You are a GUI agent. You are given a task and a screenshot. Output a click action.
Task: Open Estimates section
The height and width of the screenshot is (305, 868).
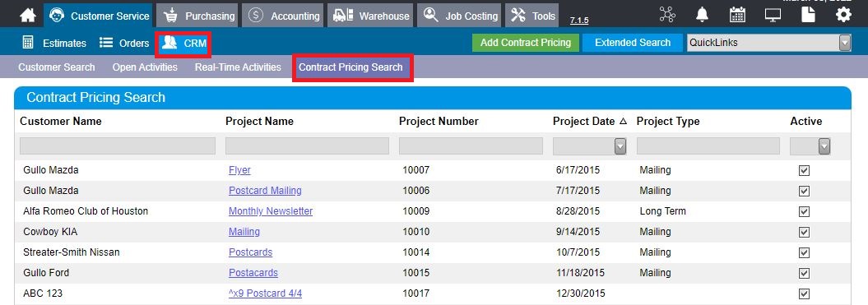click(54, 44)
